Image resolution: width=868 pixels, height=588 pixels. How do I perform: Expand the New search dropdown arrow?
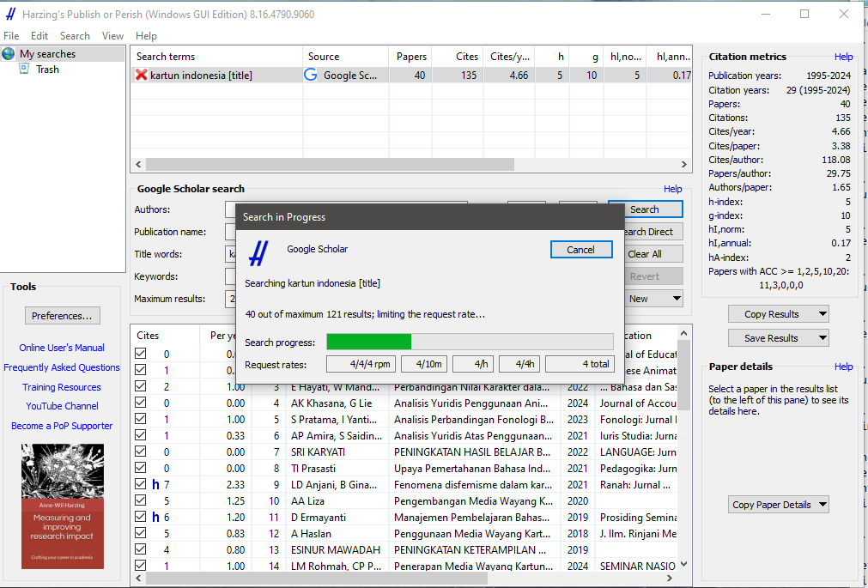(677, 299)
